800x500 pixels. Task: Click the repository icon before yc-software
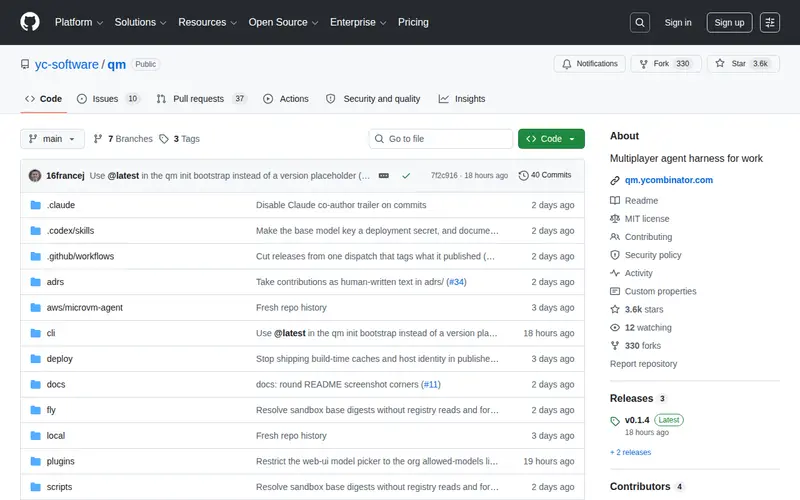(x=25, y=64)
